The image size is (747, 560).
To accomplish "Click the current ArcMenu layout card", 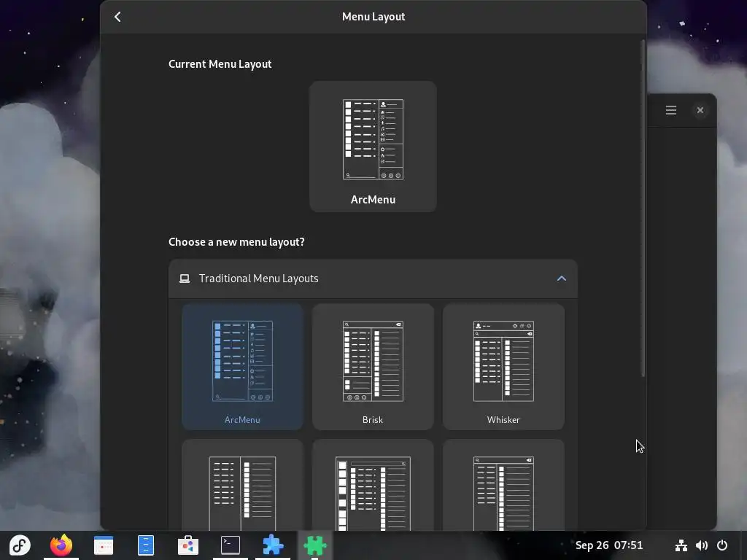I will tap(373, 146).
